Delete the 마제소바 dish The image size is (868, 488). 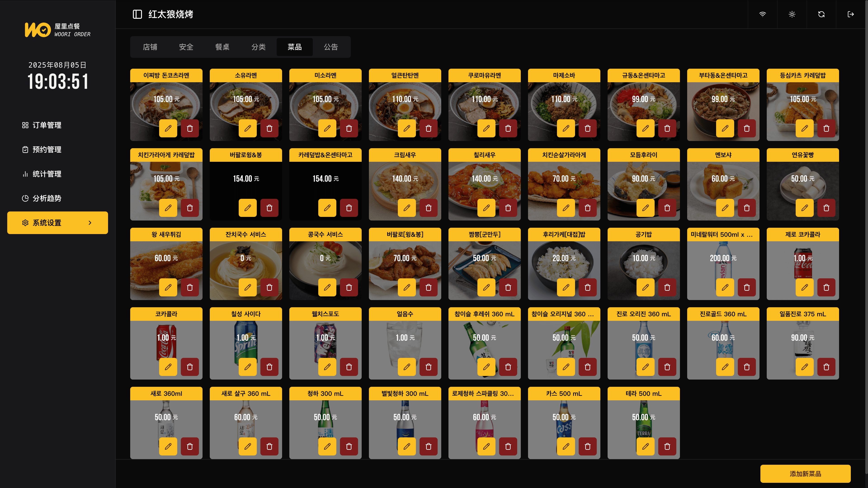[588, 128]
